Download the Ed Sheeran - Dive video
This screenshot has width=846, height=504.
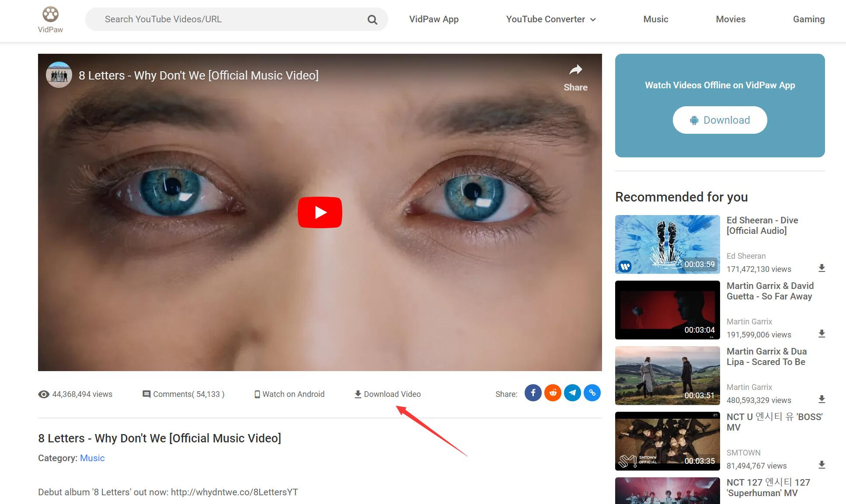pyautogui.click(x=822, y=268)
